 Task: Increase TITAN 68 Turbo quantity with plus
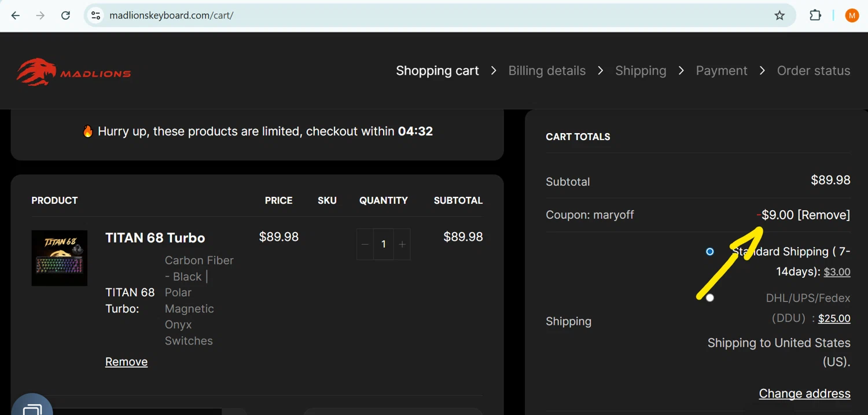click(402, 244)
